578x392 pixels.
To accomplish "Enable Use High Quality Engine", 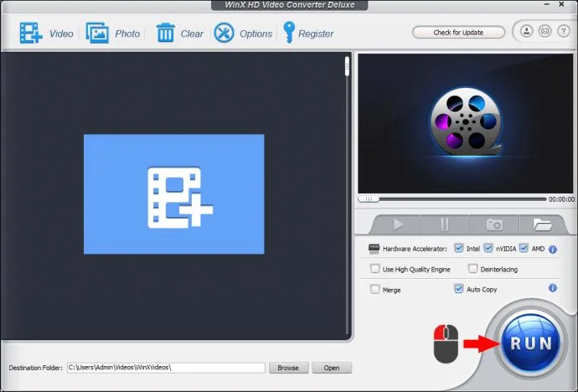I will click(375, 269).
